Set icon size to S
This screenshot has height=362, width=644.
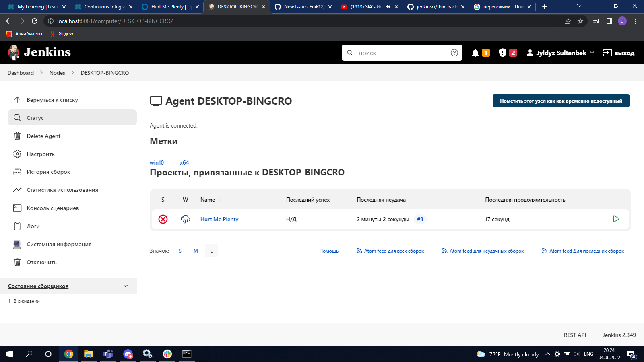click(180, 251)
